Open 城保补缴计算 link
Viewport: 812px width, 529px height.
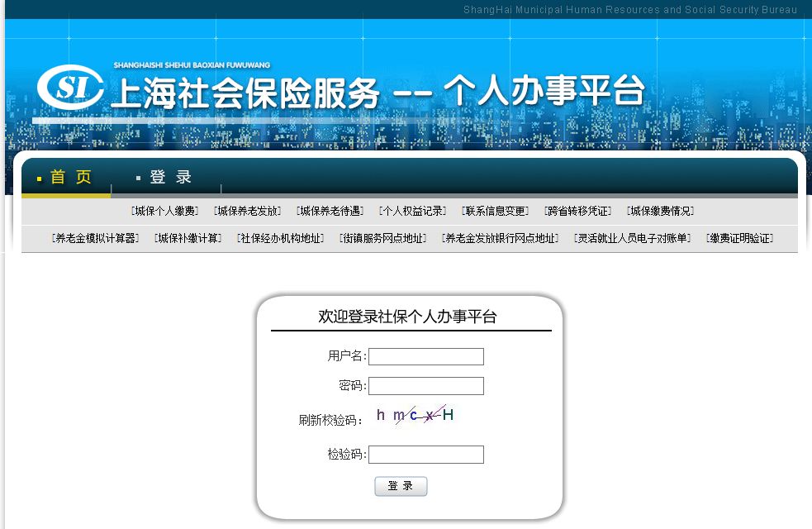[189, 238]
